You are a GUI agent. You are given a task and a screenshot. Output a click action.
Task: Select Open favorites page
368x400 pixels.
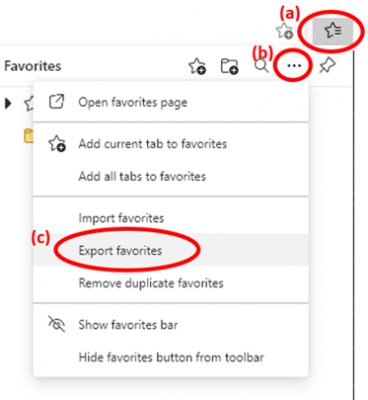tap(171, 102)
